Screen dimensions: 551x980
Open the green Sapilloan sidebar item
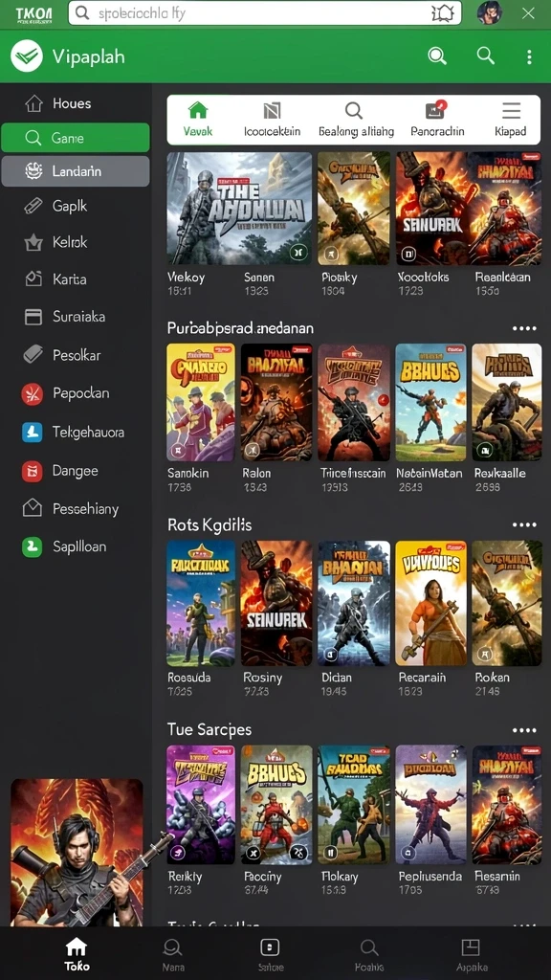[75, 546]
